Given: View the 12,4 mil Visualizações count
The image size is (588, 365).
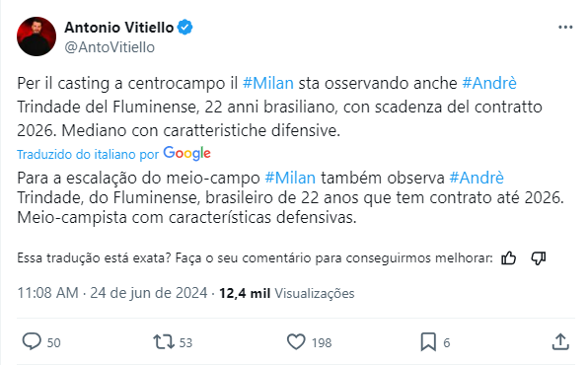Looking at the screenshot, I should (286, 293).
